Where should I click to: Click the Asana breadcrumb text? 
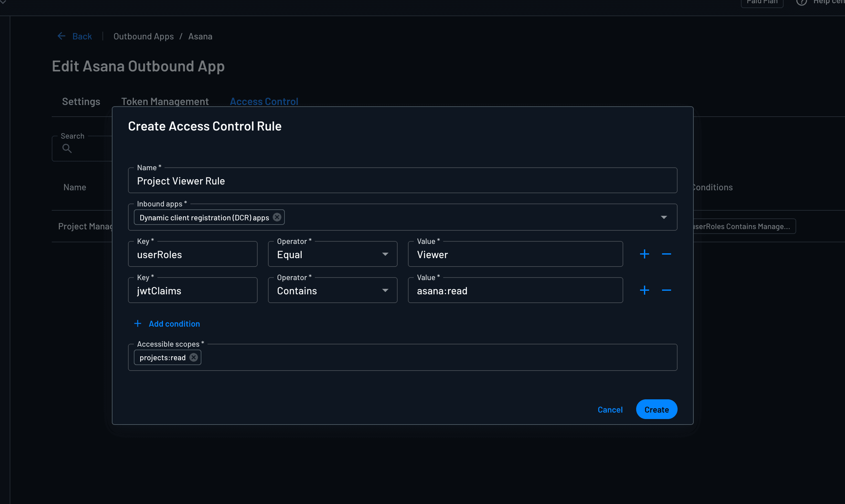(200, 36)
